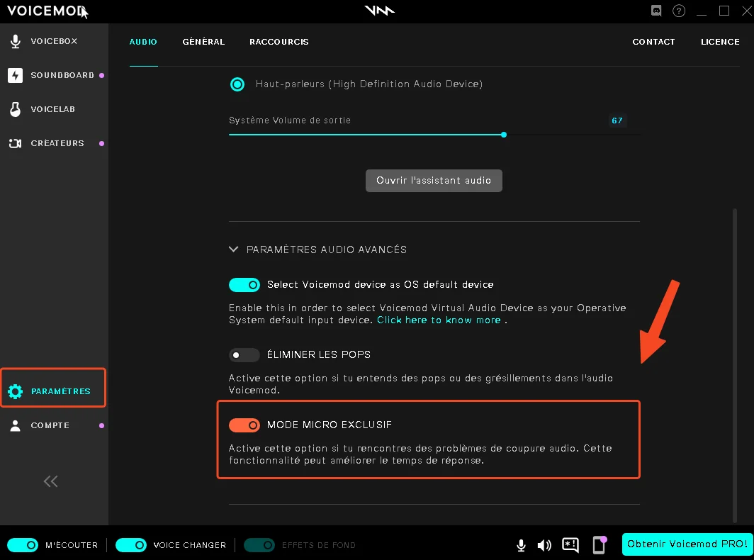Click Système Volume de sortie label
This screenshot has width=754, height=560.
289,121
